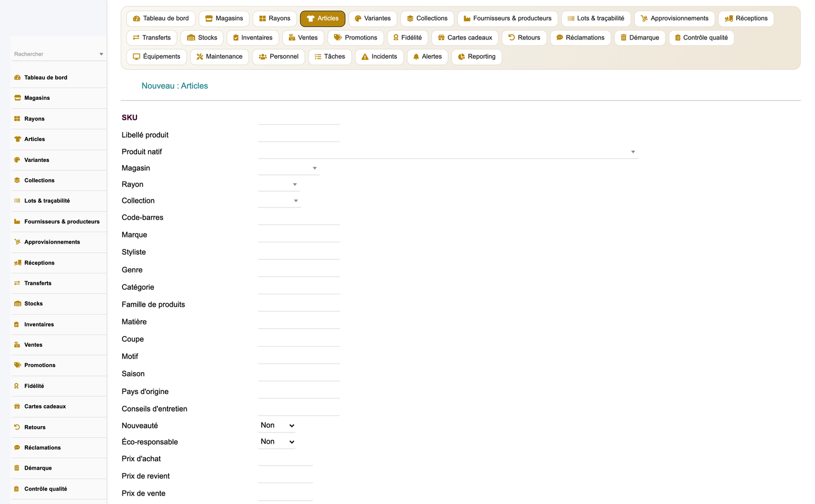This screenshot has height=504, width=815.
Task: Open the Fournisseurs & producteurs tab
Action: click(x=508, y=19)
